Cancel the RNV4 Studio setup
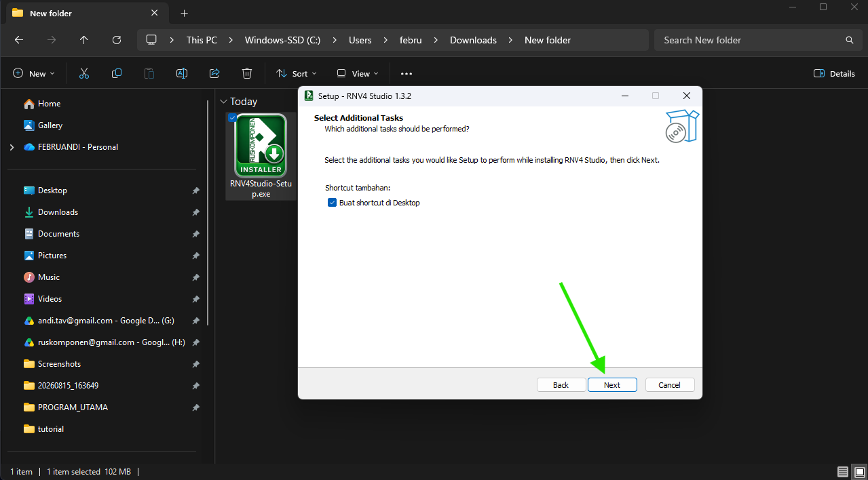Screen dimensions: 868x480 point(669,385)
